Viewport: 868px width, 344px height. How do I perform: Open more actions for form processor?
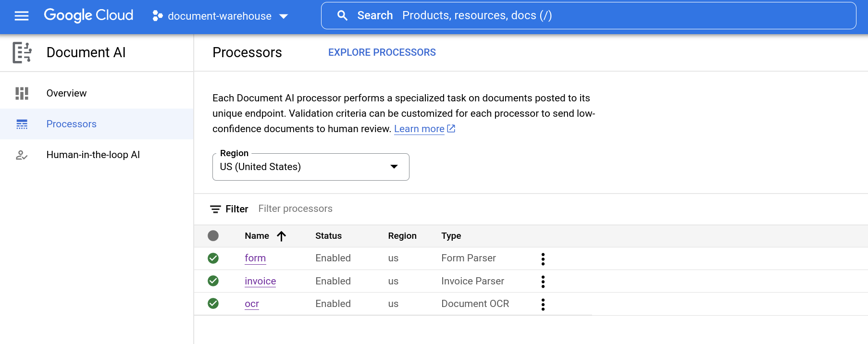543,259
